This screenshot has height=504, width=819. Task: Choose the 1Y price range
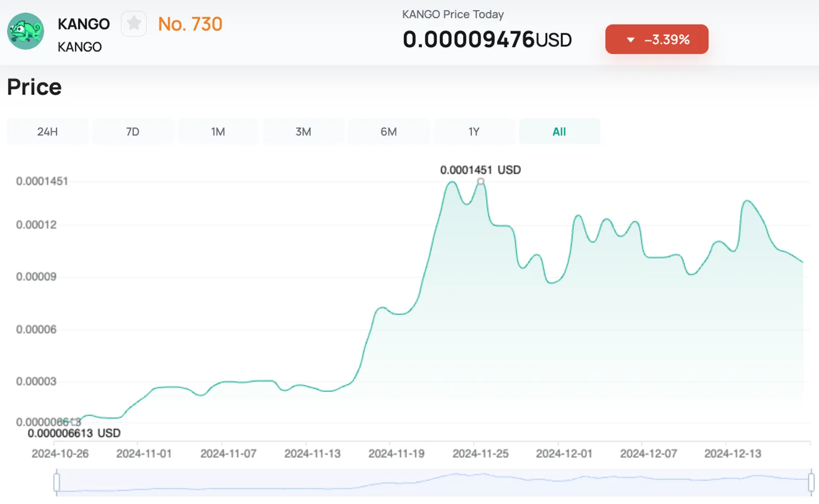click(474, 132)
